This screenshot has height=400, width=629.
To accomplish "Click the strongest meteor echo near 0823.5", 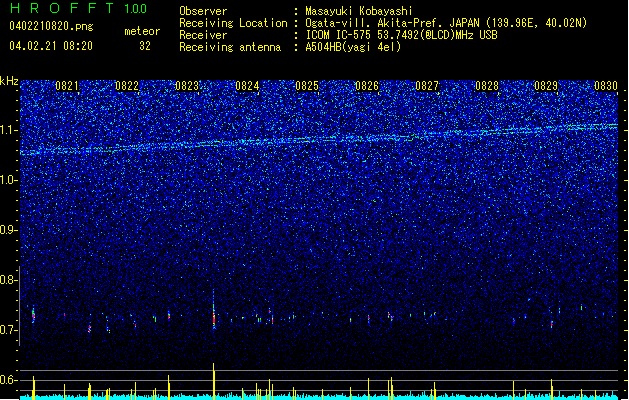I will pyautogui.click(x=214, y=311).
